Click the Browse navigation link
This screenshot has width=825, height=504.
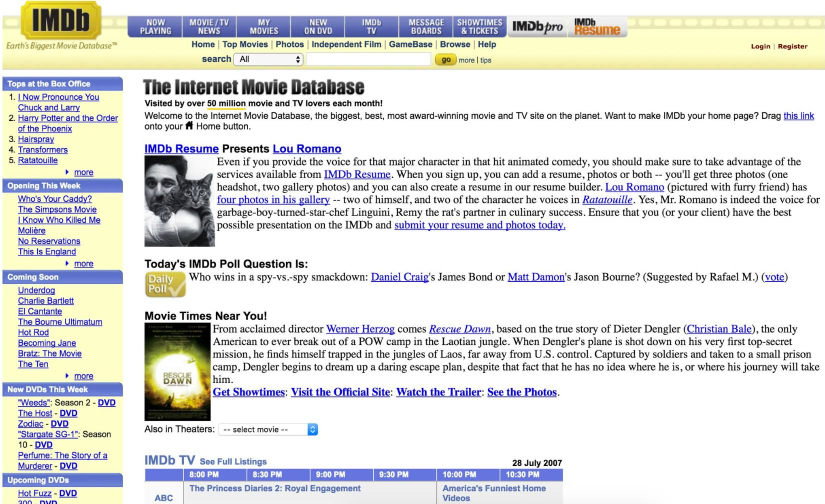pyautogui.click(x=455, y=44)
